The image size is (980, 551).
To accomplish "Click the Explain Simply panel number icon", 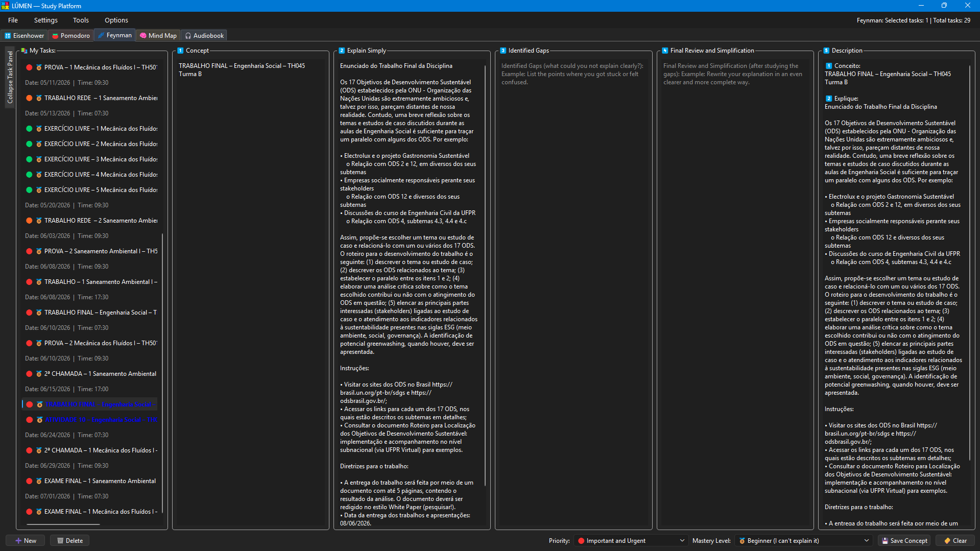I will pyautogui.click(x=342, y=51).
